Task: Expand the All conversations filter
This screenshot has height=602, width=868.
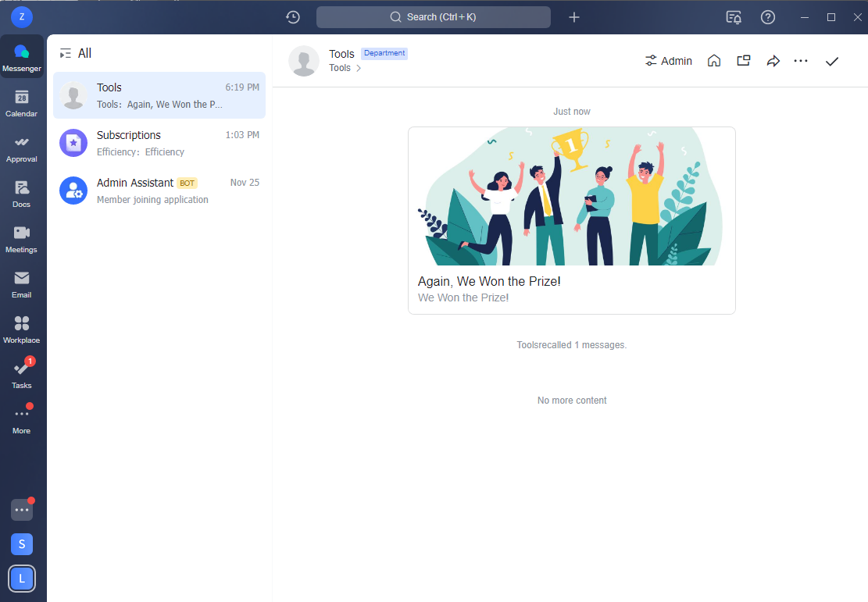Action: [x=76, y=53]
